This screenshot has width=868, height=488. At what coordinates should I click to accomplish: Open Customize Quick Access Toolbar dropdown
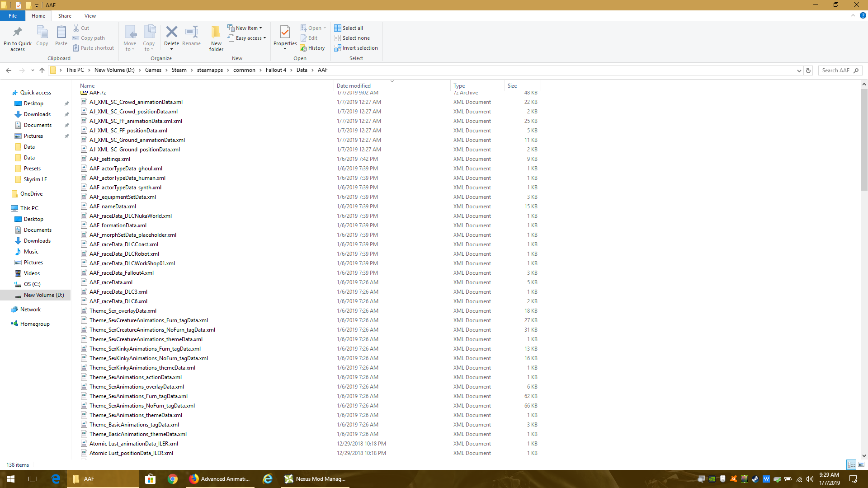37,5
